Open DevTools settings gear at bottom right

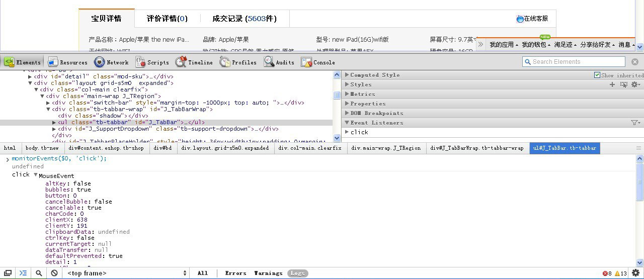(x=636, y=273)
